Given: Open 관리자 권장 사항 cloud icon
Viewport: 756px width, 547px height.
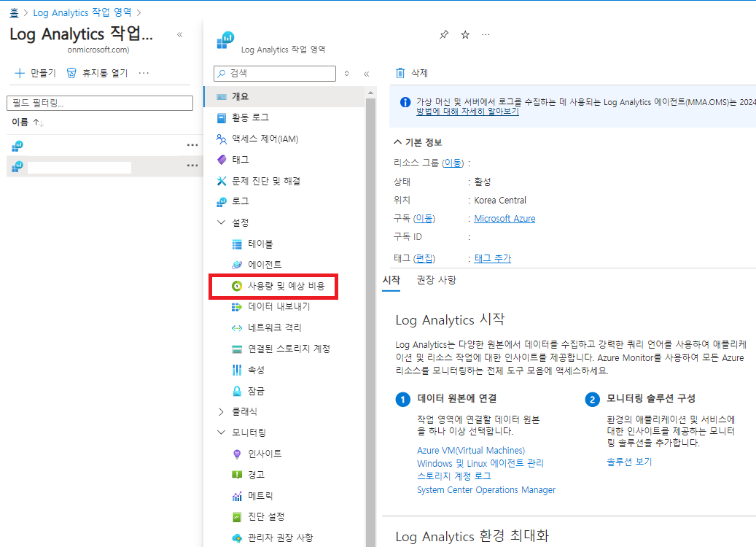Looking at the screenshot, I should [237, 538].
